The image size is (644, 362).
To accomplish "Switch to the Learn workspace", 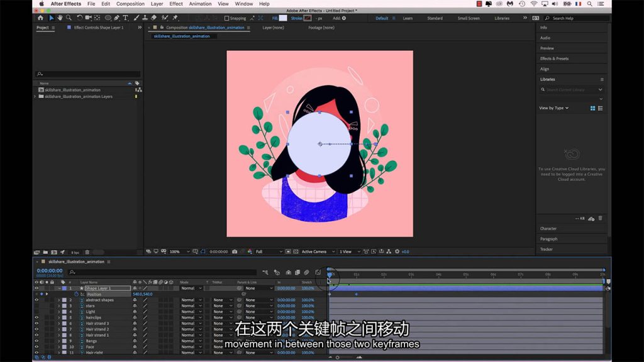I will pos(408,18).
